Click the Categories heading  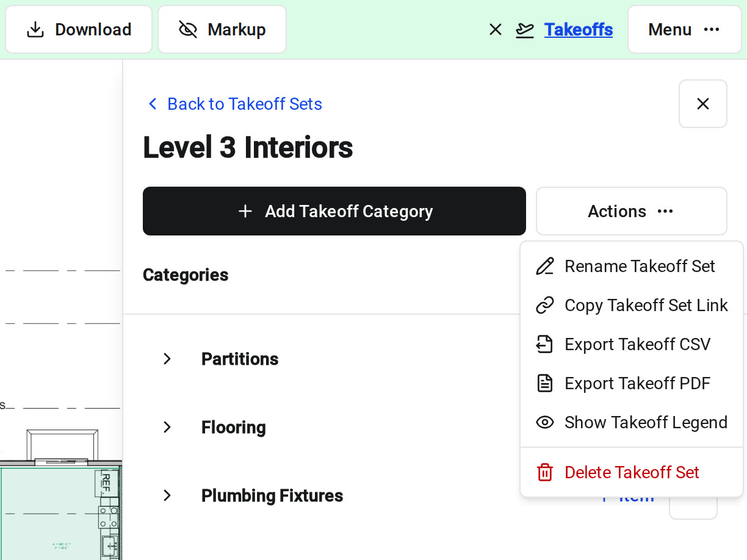186,275
